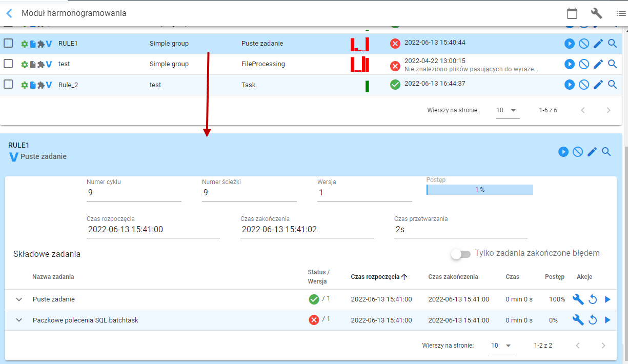Open the list menu icon in header
The height and width of the screenshot is (364, 628).
(621, 13)
